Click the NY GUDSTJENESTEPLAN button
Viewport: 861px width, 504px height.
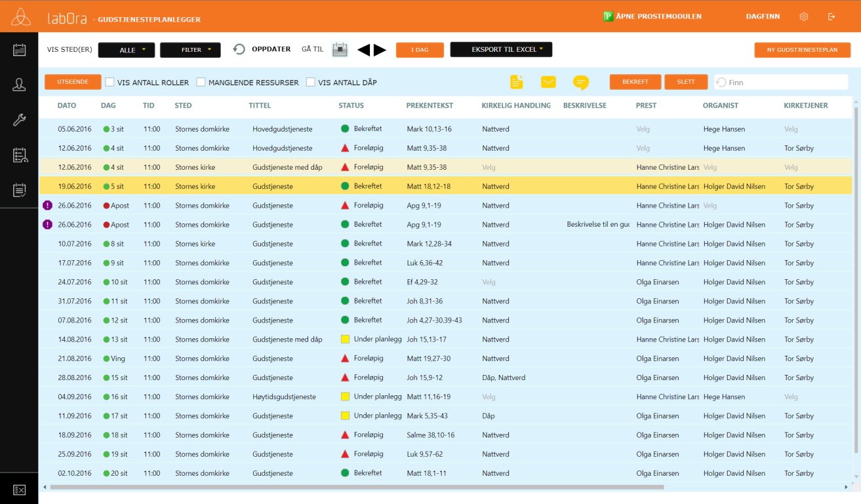(802, 50)
